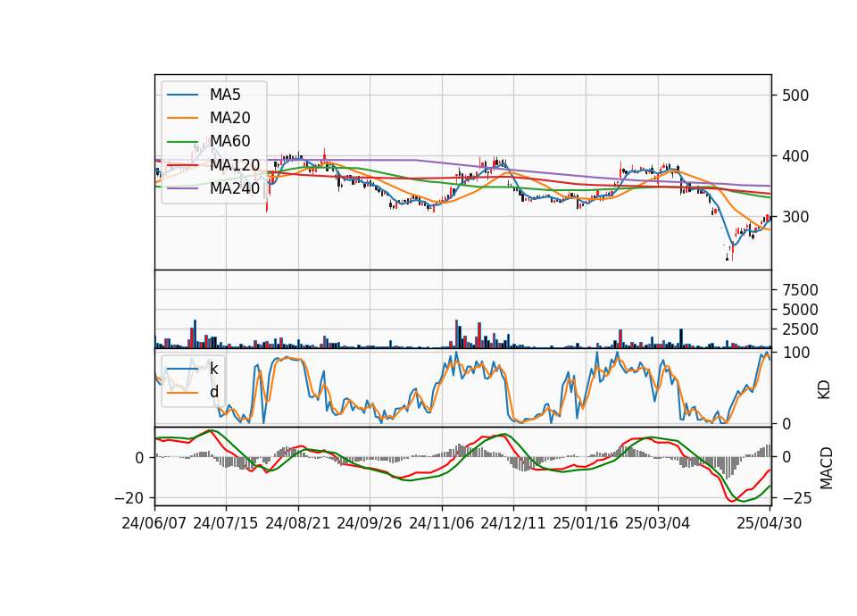Click the MA120 legend label
The height and width of the screenshot is (616, 857).
pyautogui.click(x=235, y=164)
